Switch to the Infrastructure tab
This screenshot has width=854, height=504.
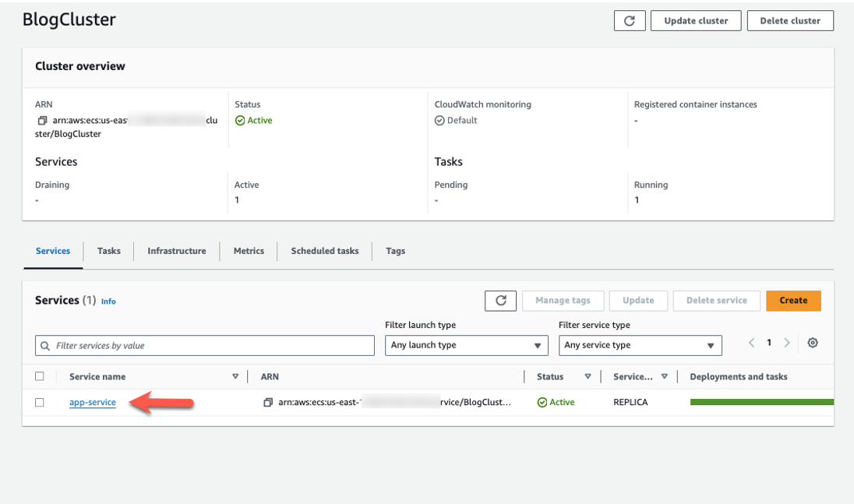[177, 251]
